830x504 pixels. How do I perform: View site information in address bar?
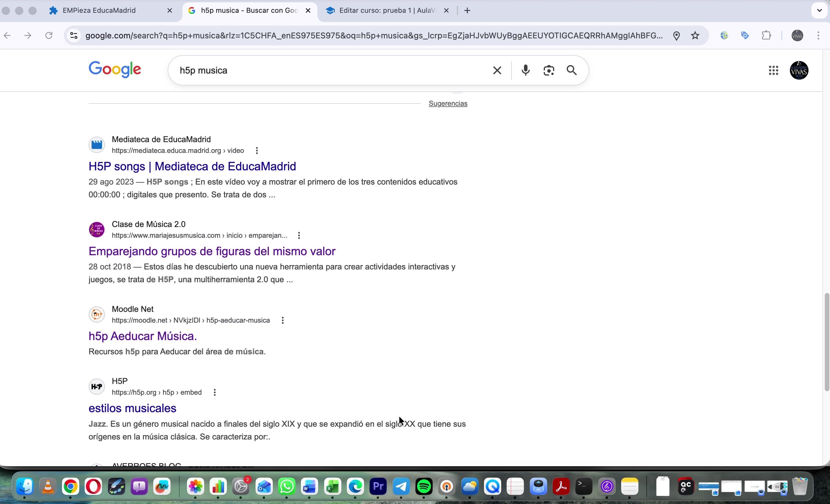point(74,35)
